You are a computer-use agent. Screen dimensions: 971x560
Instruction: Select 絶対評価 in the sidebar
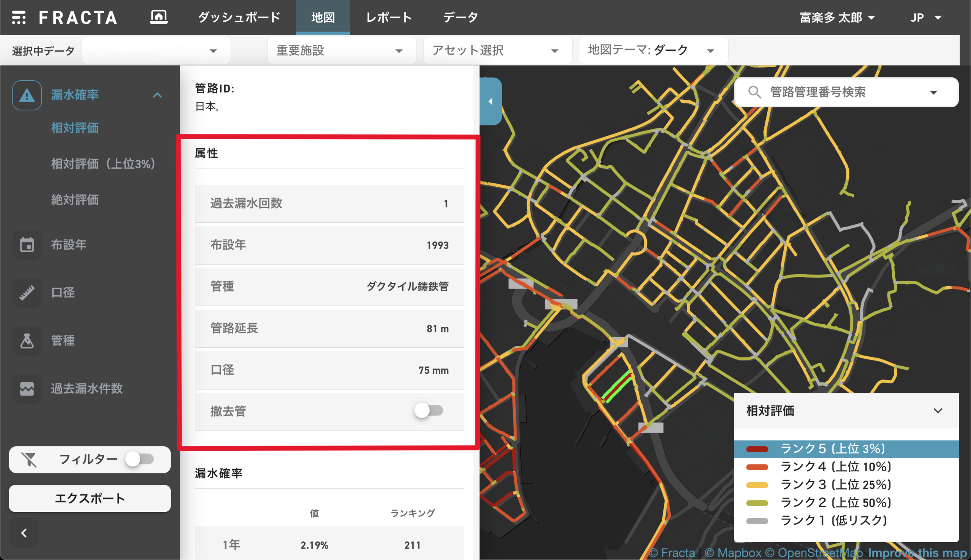point(75,199)
